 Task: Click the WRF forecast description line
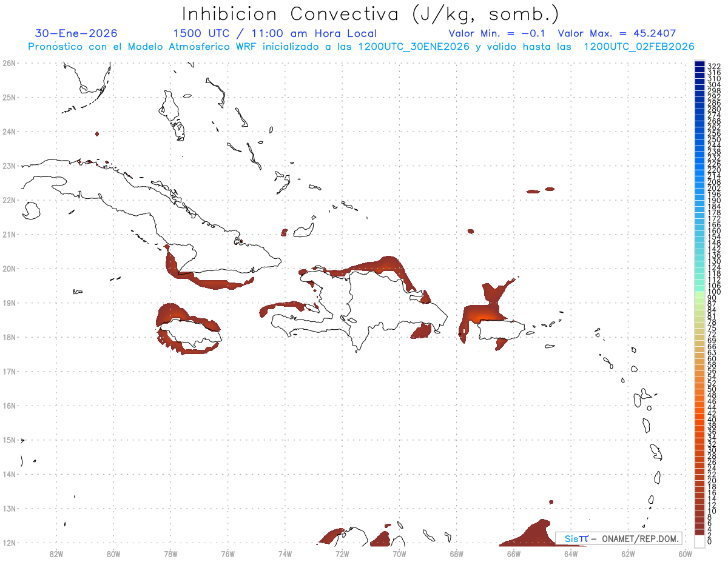tap(361, 47)
